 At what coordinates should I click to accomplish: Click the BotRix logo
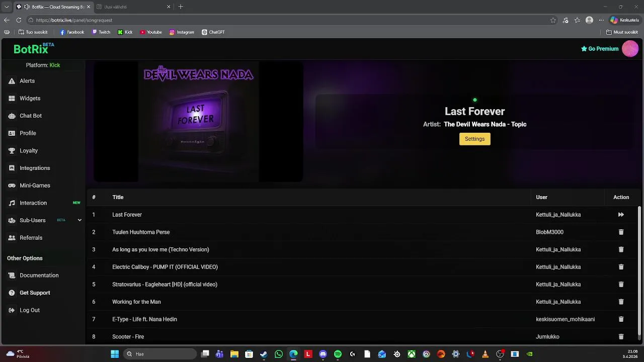click(33, 49)
